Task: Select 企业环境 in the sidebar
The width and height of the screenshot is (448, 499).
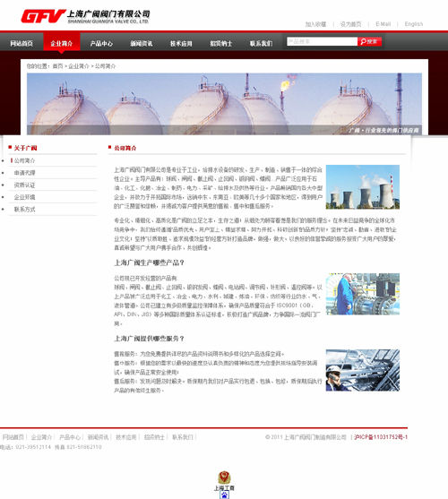Action: point(24,197)
